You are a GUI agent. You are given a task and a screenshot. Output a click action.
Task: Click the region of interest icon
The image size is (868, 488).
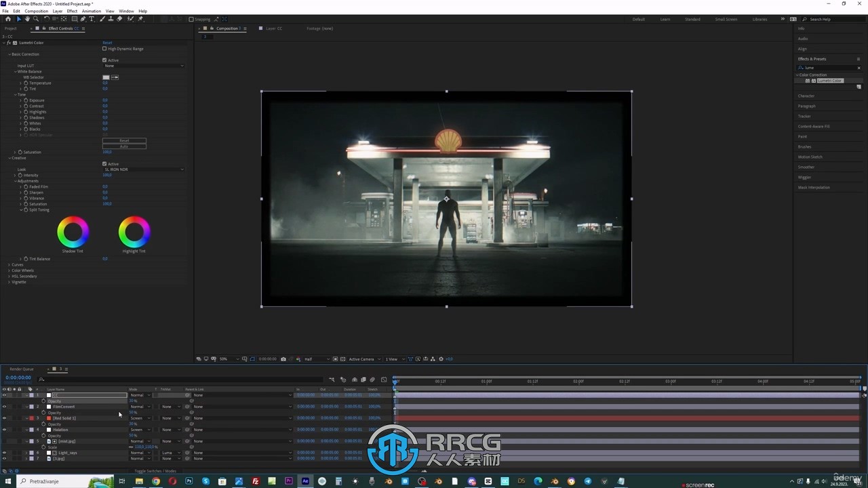335,359
